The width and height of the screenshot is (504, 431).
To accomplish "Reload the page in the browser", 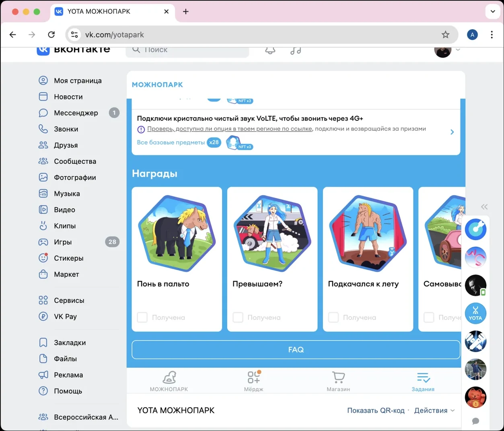I will point(51,35).
